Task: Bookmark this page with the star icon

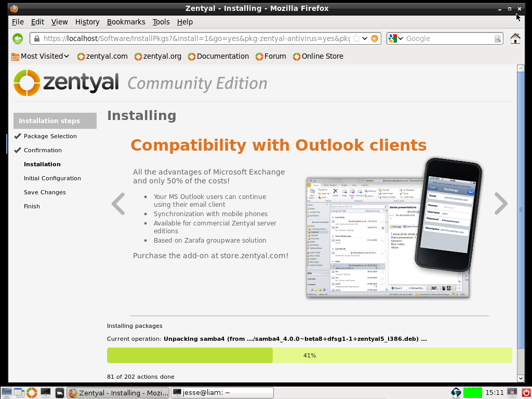Action: point(356,38)
